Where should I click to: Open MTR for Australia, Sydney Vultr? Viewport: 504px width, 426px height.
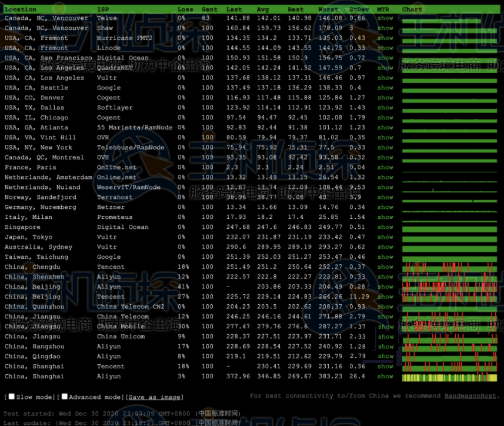385,247
